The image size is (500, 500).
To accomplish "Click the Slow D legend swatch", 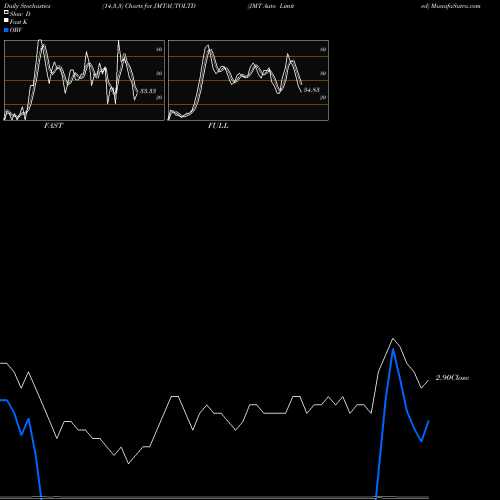I will click(6, 13).
